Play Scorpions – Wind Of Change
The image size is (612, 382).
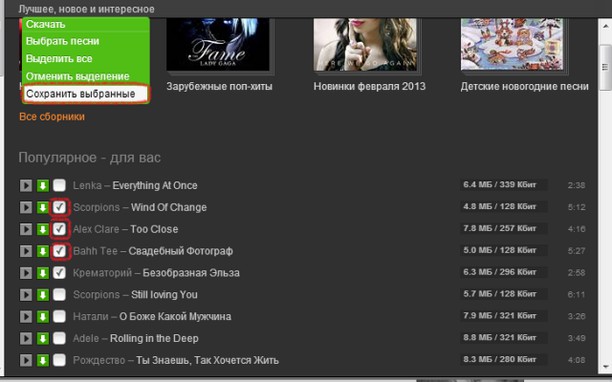point(26,207)
